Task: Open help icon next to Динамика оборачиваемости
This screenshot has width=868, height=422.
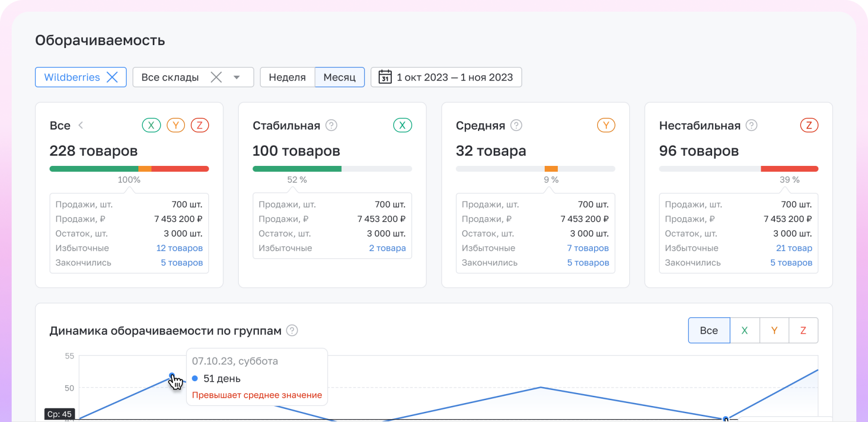Action: (292, 330)
